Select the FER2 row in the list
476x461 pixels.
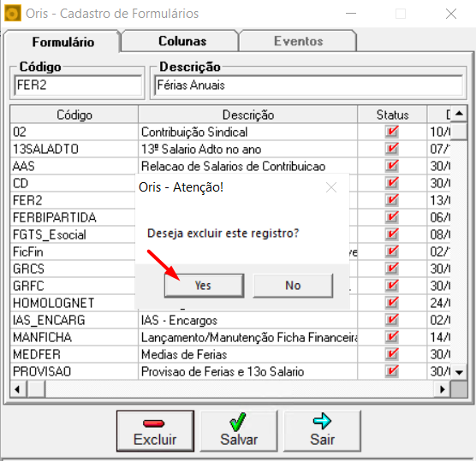coord(73,200)
